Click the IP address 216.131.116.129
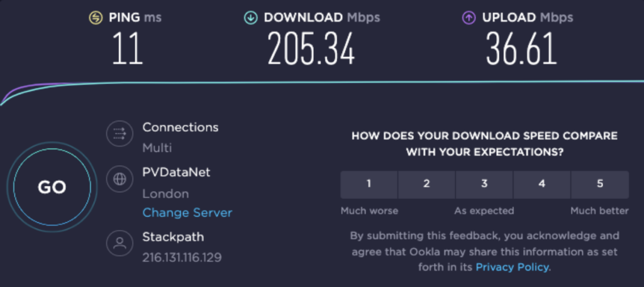 coord(182,257)
